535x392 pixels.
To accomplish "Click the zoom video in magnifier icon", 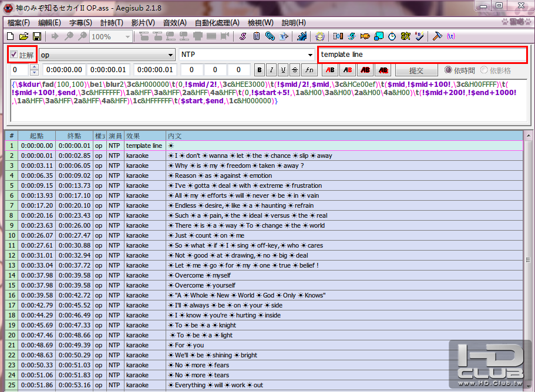I will coord(69,36).
